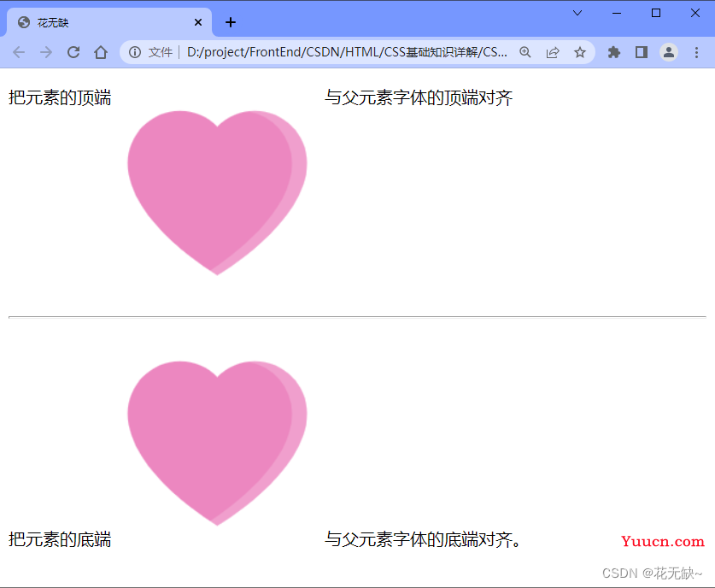Open the user profile avatar
The width and height of the screenshot is (715, 588).
click(x=669, y=52)
